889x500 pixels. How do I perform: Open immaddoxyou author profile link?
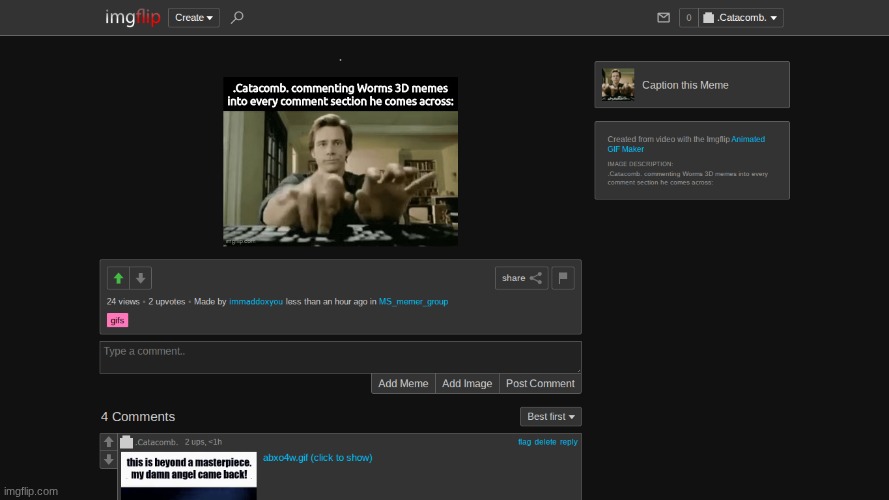point(256,302)
